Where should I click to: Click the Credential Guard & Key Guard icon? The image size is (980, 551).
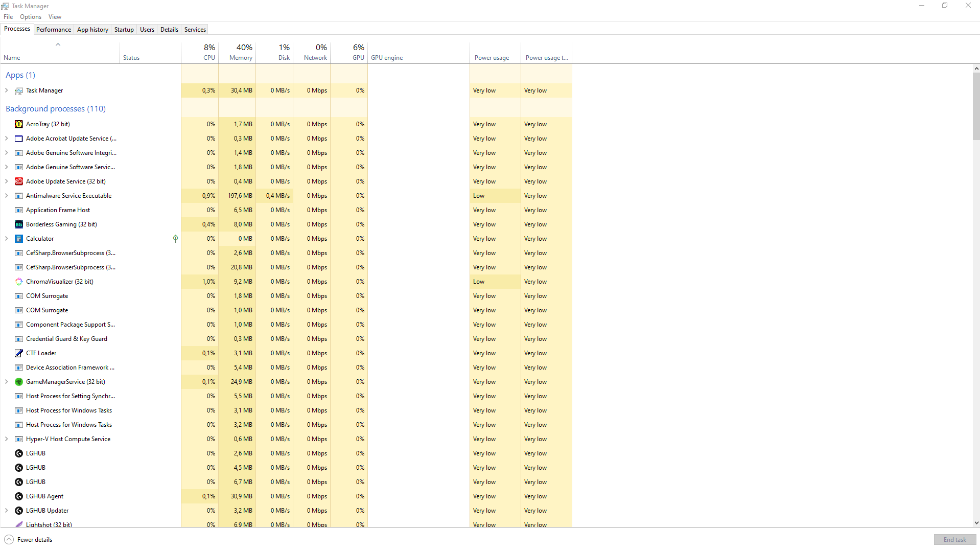pos(19,339)
